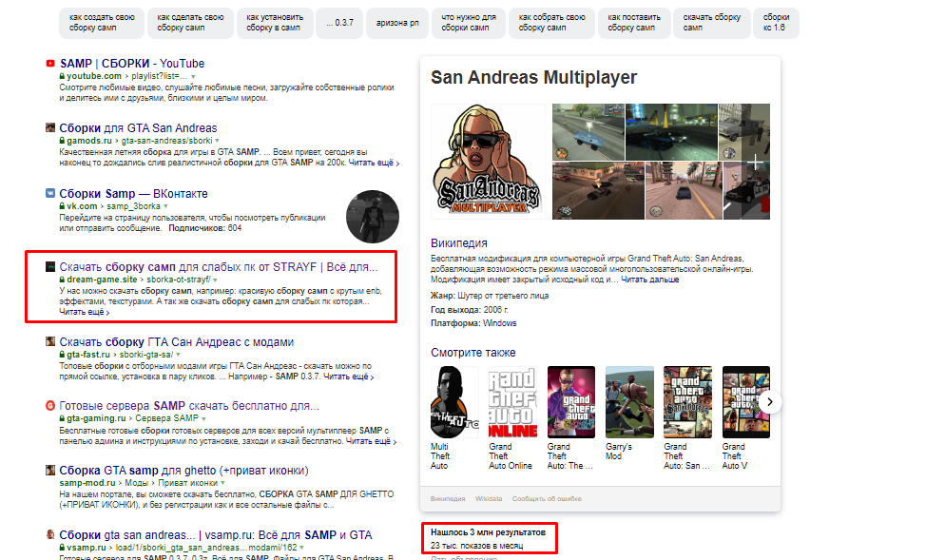Click 'Сообщить об ошибке' in knowledge panel footer
Viewport: 945px width, 560px height.
[x=547, y=499]
